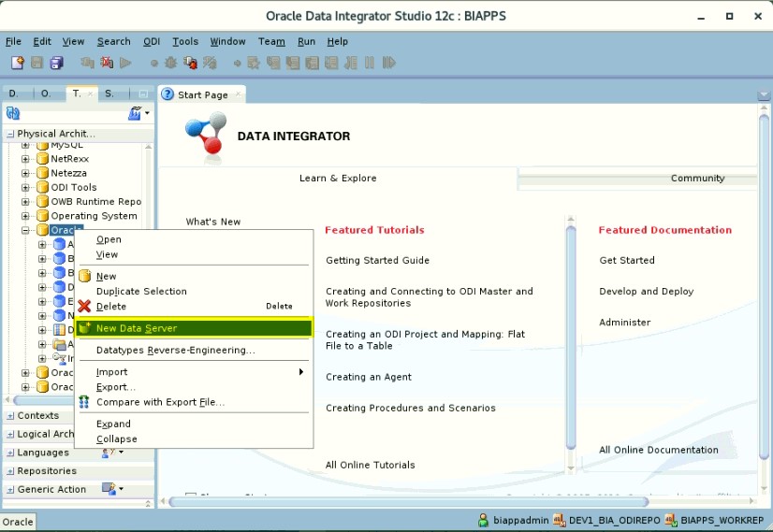The width and height of the screenshot is (773, 532).
Task: Click the Start Page help icon
Action: tap(168, 94)
